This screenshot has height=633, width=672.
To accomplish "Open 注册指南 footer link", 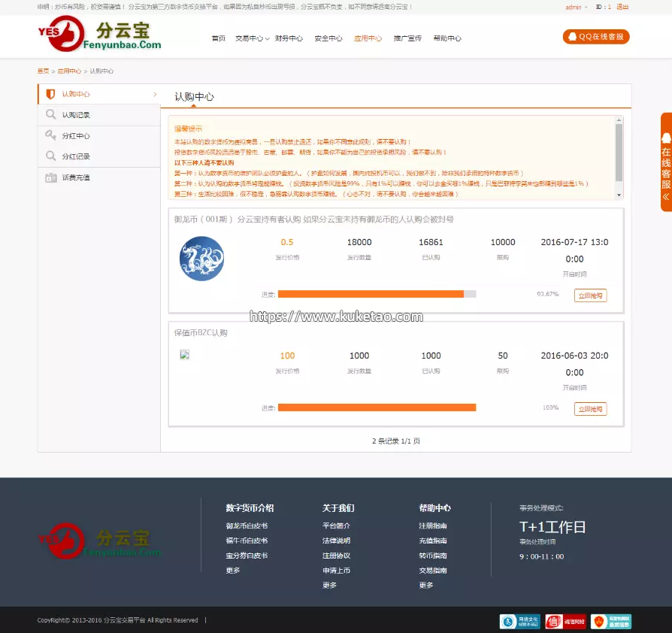I will (433, 525).
